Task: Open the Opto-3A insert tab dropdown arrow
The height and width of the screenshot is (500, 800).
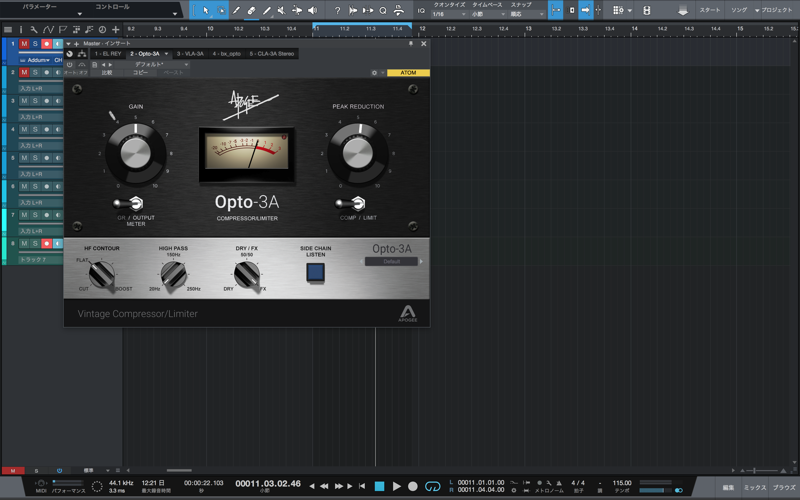Action: pyautogui.click(x=166, y=54)
